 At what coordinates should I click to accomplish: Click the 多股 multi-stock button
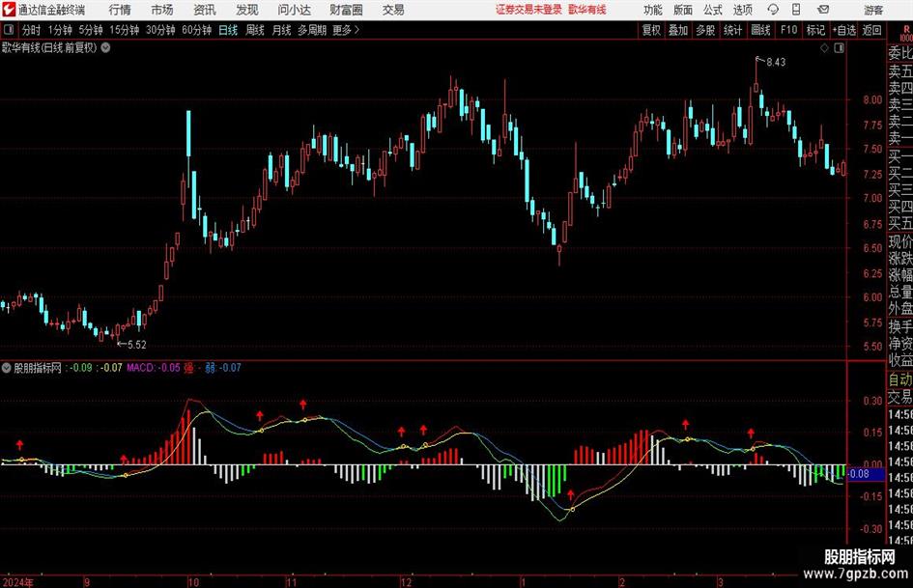point(705,30)
